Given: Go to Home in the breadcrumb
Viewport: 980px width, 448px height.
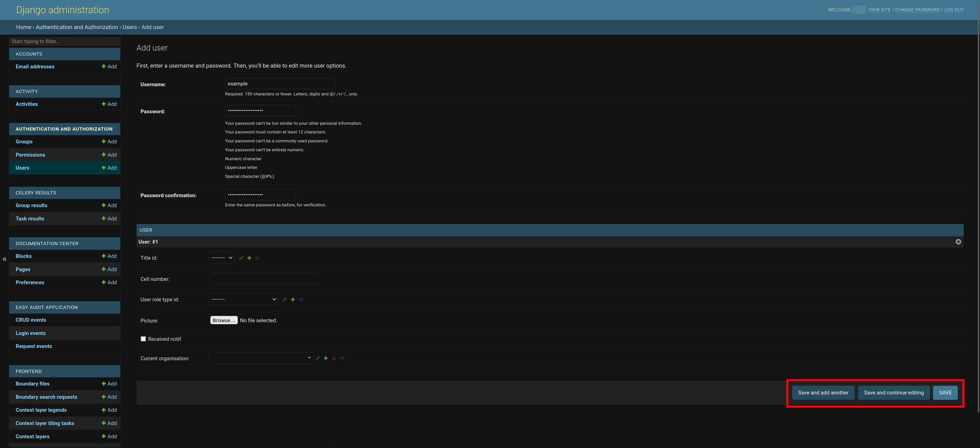Looking at the screenshot, I should 23,27.
